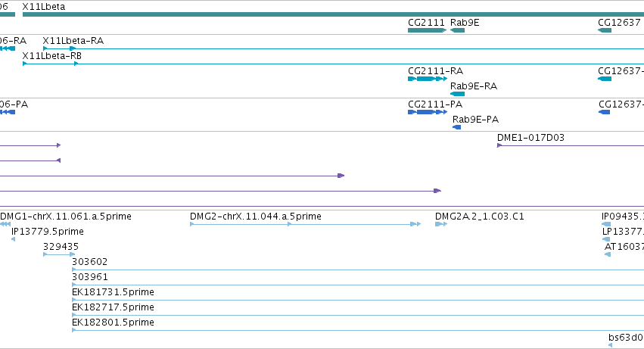Click the DMG2A.2_1.C03.C1 label
644x349 pixels.
point(480,217)
